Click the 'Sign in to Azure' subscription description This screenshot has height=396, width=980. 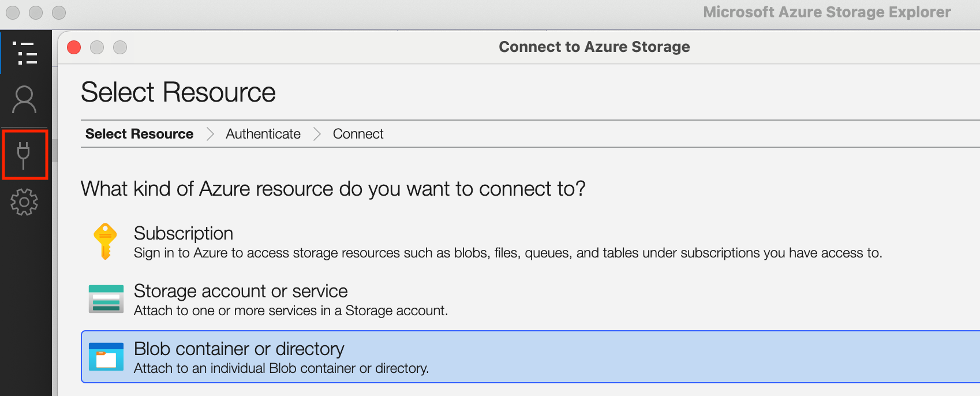(507, 253)
